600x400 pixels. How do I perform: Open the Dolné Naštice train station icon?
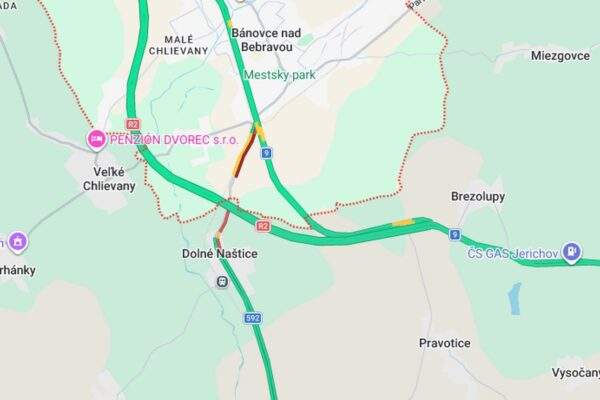point(222,282)
